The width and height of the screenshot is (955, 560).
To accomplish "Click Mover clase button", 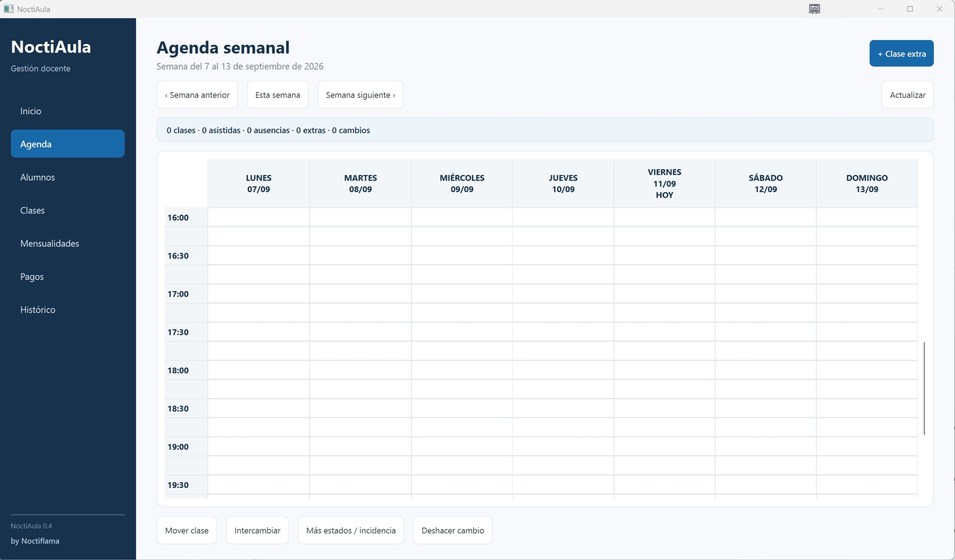I will (187, 531).
